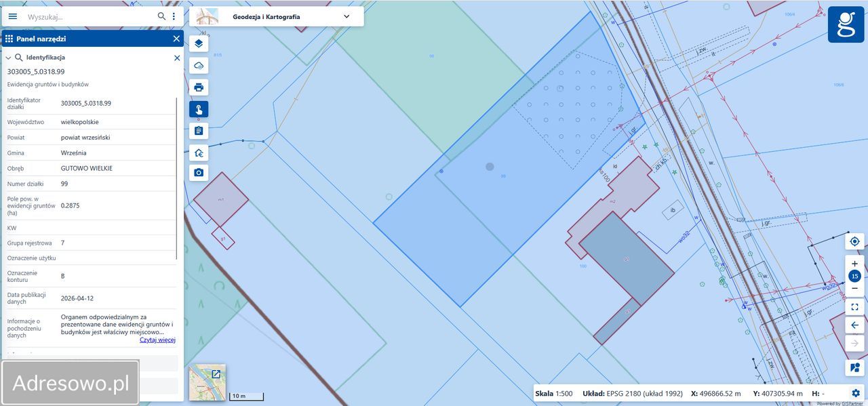The image size is (868, 406).
Task: Collapse the Identyfikacja section
Action: coord(8,58)
